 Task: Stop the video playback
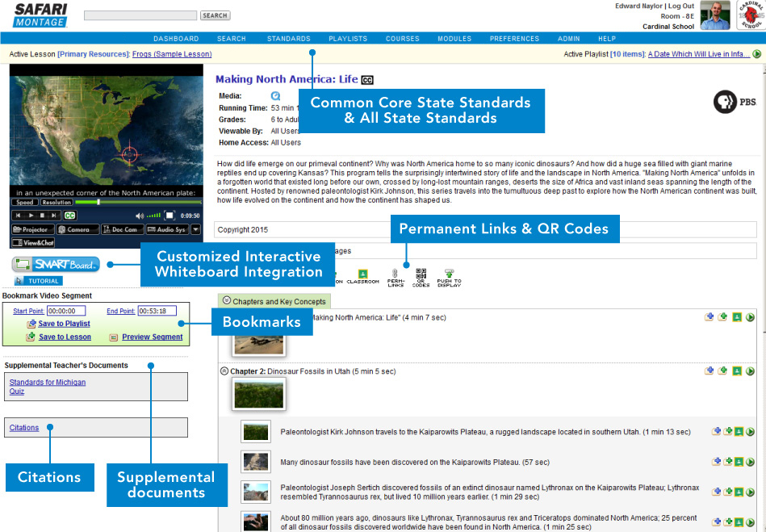tap(43, 216)
